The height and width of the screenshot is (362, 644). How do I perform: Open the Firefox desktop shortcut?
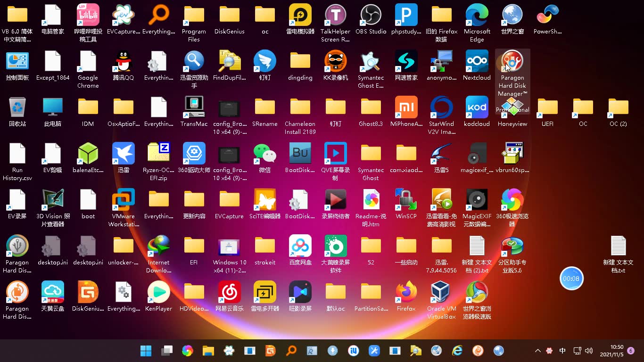pos(406,297)
